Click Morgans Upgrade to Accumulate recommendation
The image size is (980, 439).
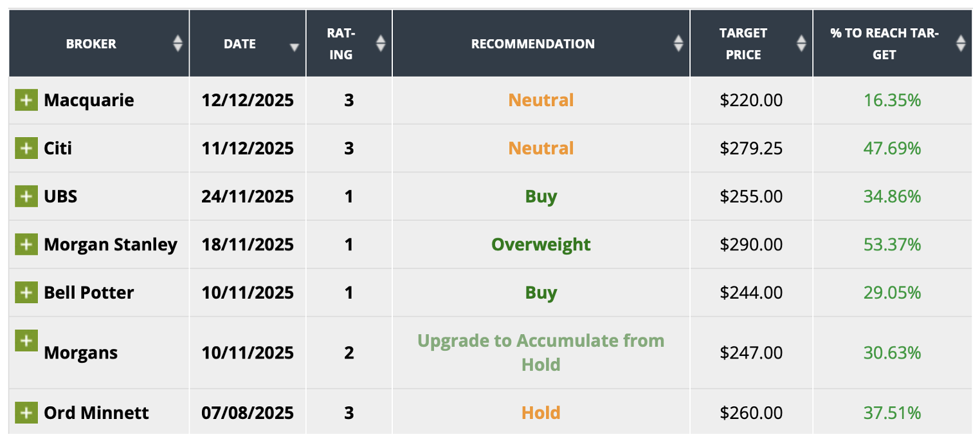point(541,352)
